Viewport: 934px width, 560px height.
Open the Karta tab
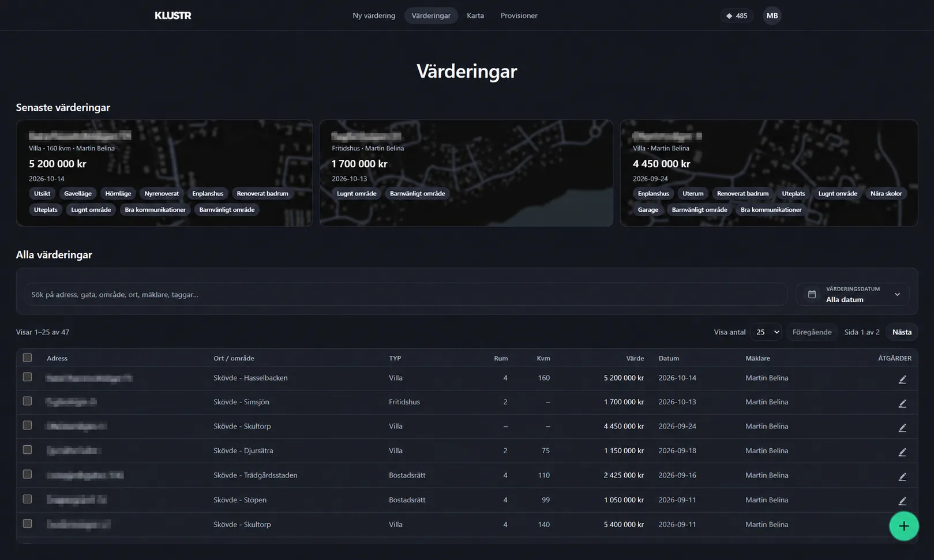click(x=475, y=16)
